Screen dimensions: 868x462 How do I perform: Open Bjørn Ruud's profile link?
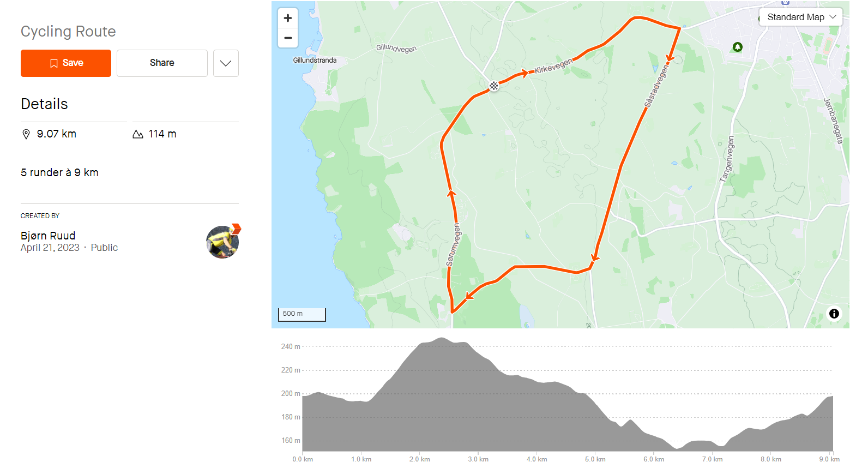[x=48, y=236]
